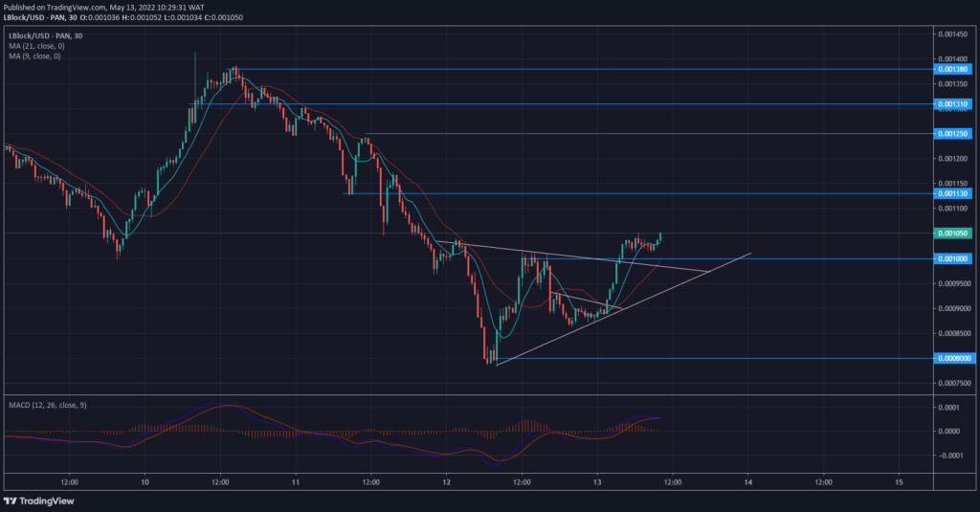Click the 0.001000 blue price label
Viewport: 980px width, 512px height.
click(x=952, y=258)
